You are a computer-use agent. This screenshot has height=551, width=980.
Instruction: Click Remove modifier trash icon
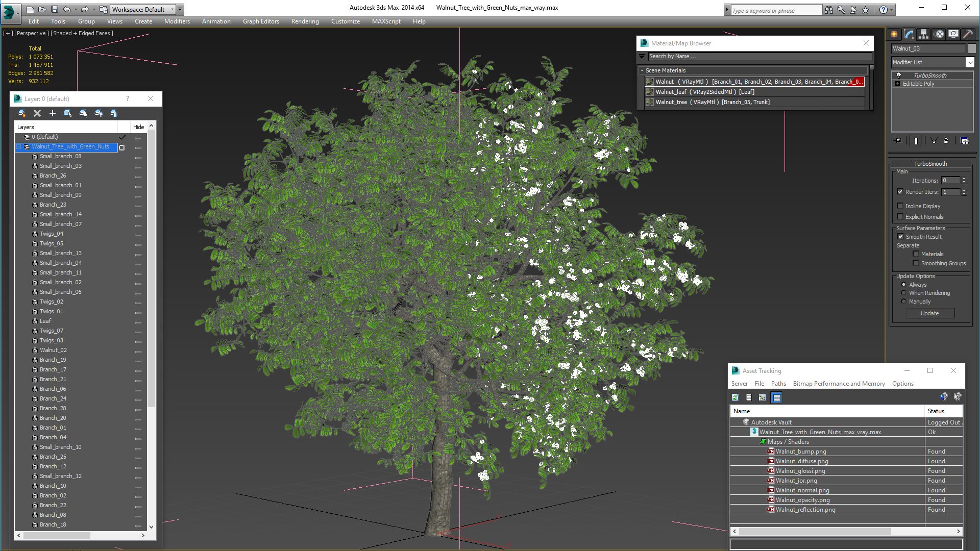[946, 141]
